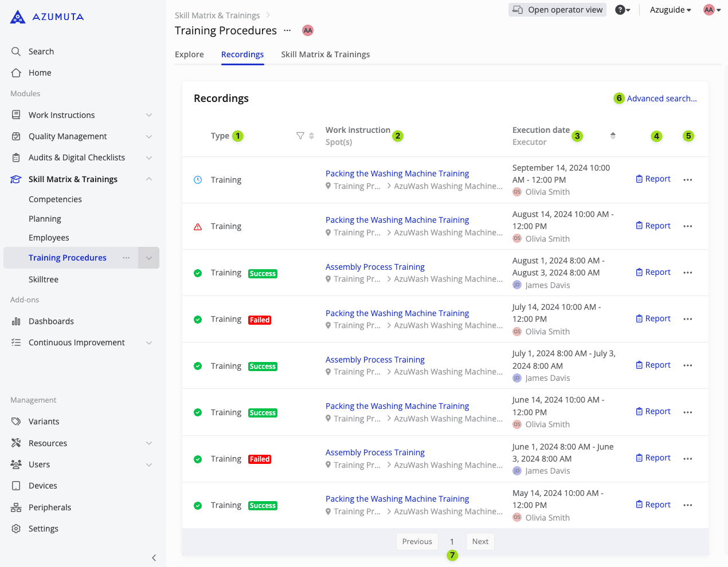728x567 pixels.
Task: Open the Skill Matrix & Trainings tab
Action: click(x=325, y=54)
